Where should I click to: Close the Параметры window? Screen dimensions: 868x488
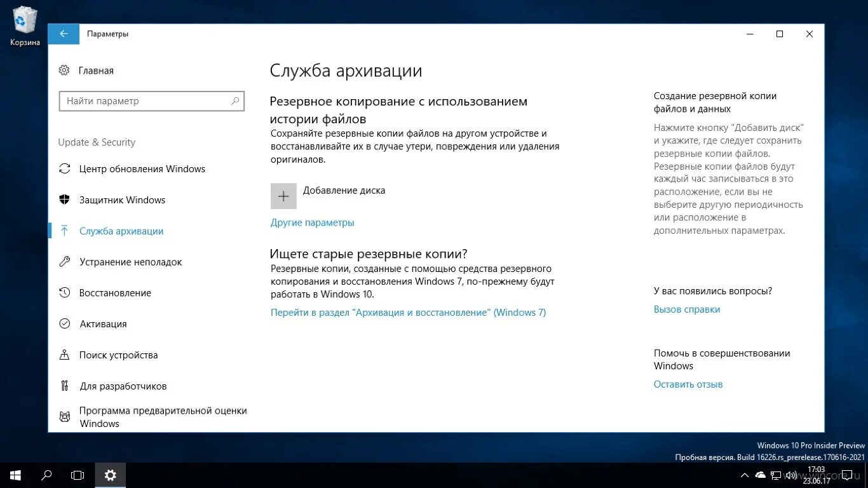810,34
